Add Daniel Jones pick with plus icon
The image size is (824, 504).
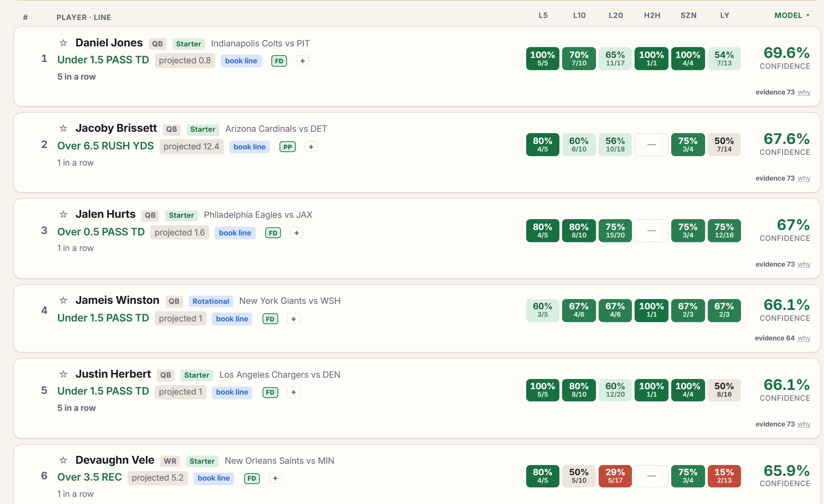click(303, 61)
